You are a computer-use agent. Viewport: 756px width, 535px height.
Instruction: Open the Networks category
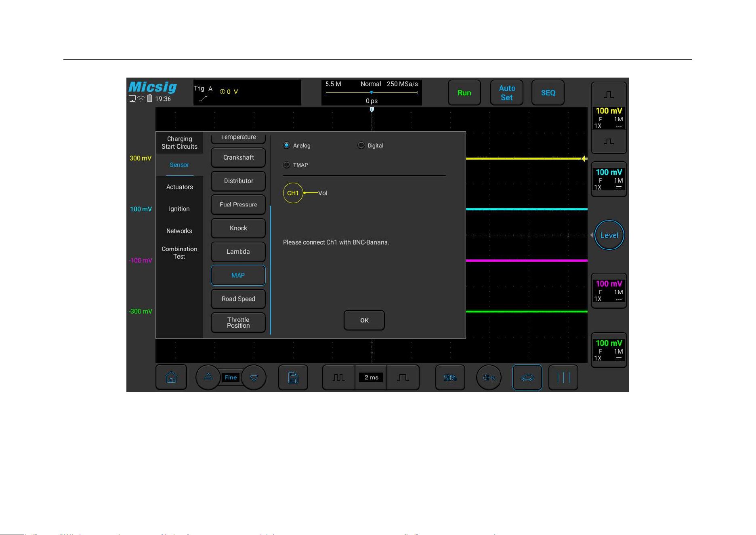point(179,231)
